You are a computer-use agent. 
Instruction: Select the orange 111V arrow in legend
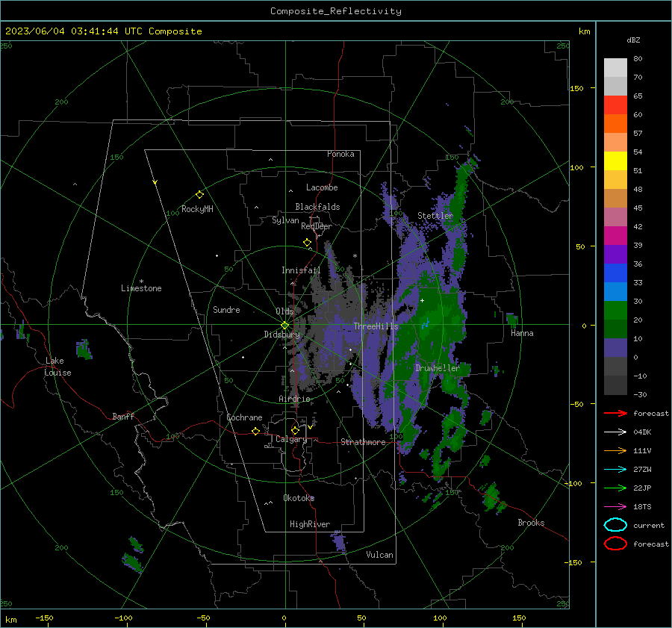615,450
